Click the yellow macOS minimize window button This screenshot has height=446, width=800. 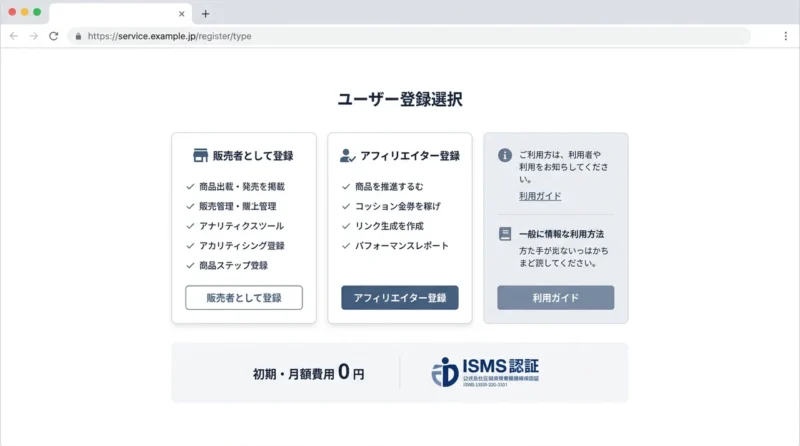click(x=24, y=12)
